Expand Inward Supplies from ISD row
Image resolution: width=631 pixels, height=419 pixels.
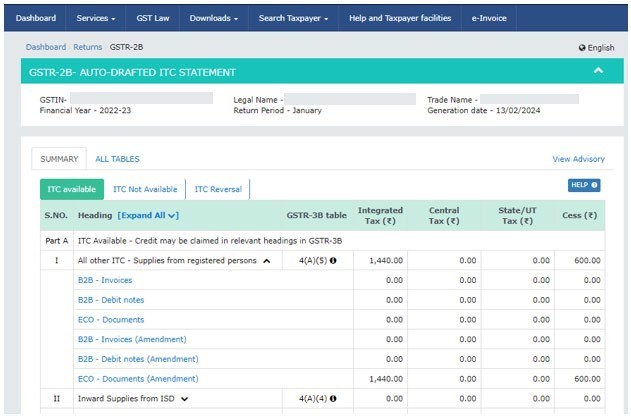(185, 399)
